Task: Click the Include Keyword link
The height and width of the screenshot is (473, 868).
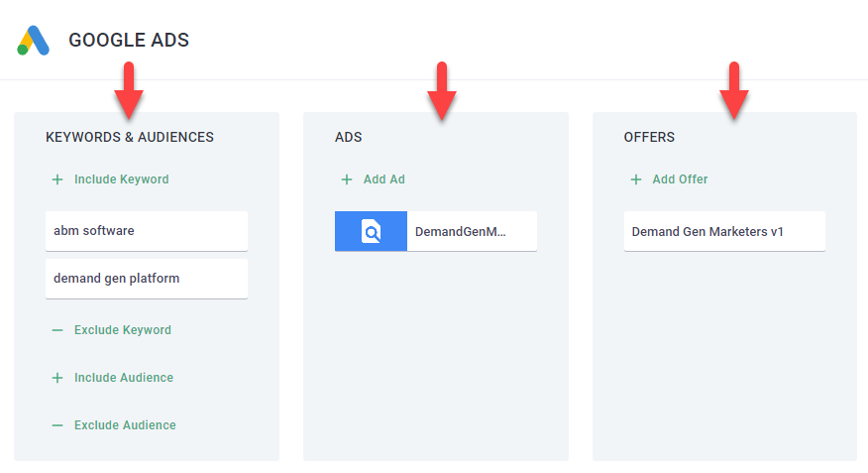Action: coord(121,179)
